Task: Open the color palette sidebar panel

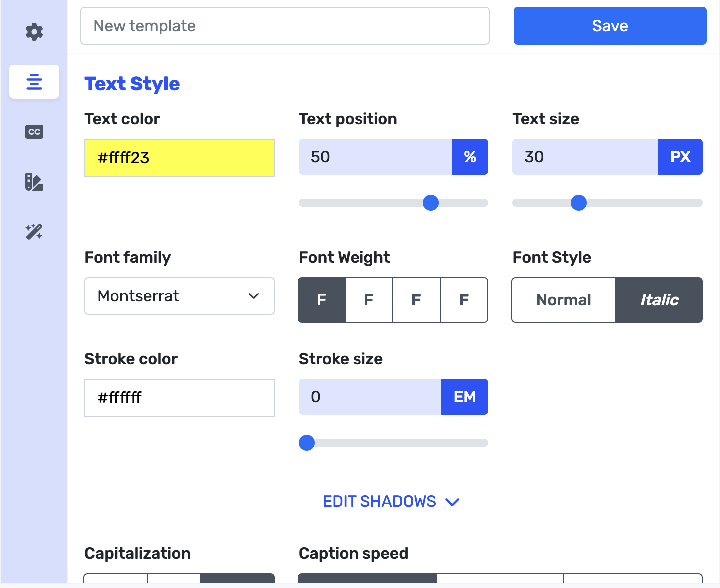Action: pos(34,182)
